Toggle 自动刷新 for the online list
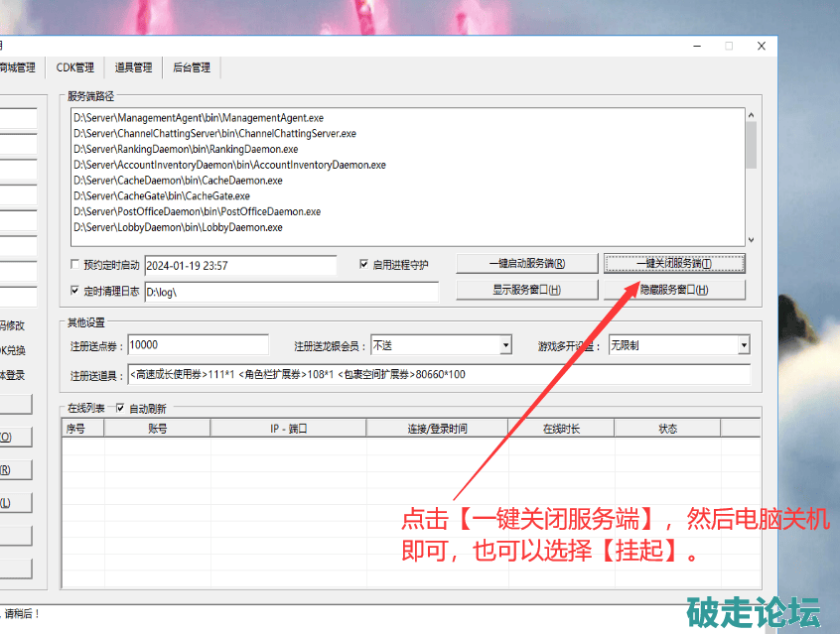Image resolution: width=840 pixels, height=634 pixels. tap(121, 408)
